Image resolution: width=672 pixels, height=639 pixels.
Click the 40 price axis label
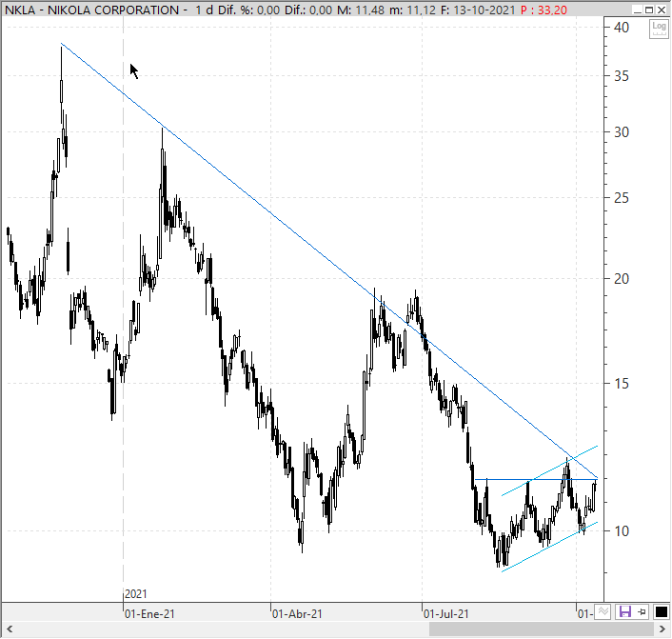click(x=622, y=28)
